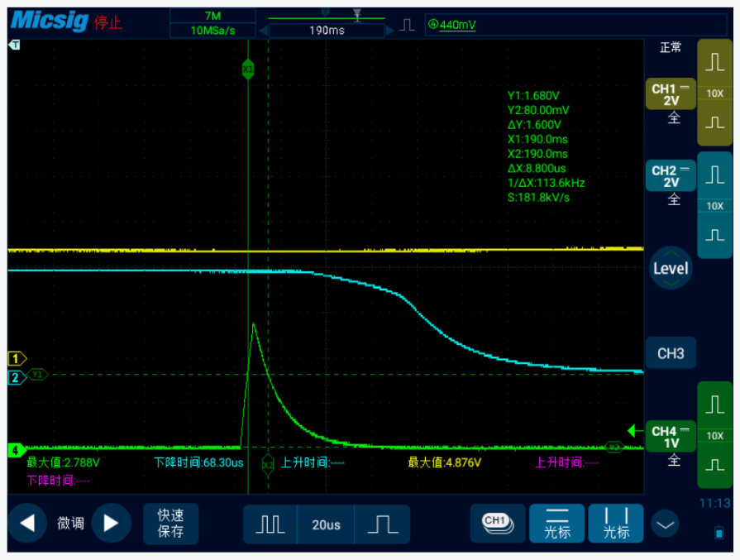Screen dimensions: 740x560
Task: Increase CH1 vertical scale with top pulse icon
Action: (714, 65)
